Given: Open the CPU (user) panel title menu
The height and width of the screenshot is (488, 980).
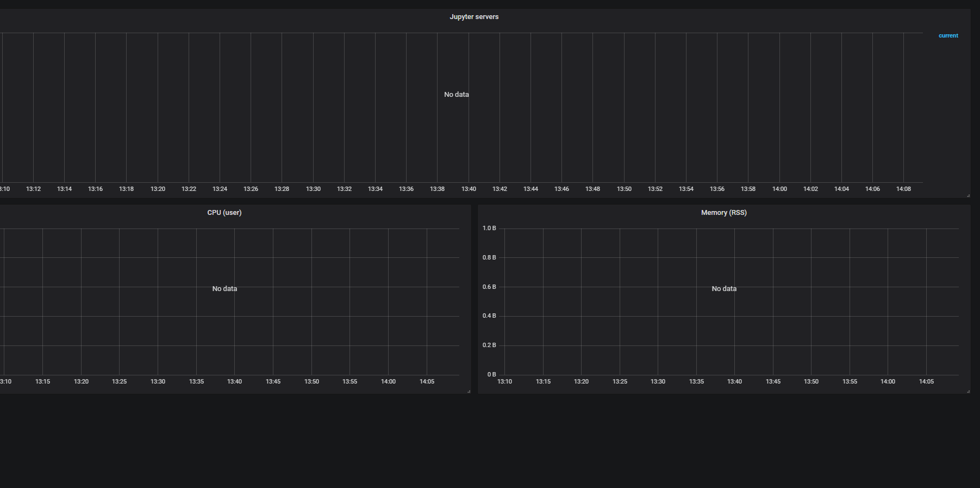Looking at the screenshot, I should click(224, 213).
